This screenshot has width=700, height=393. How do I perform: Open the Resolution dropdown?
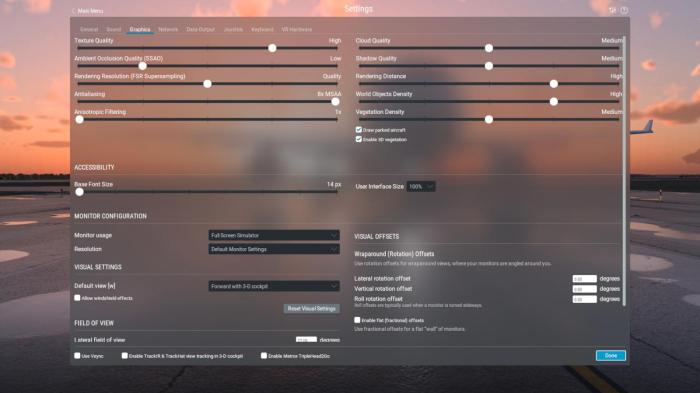[x=274, y=249]
